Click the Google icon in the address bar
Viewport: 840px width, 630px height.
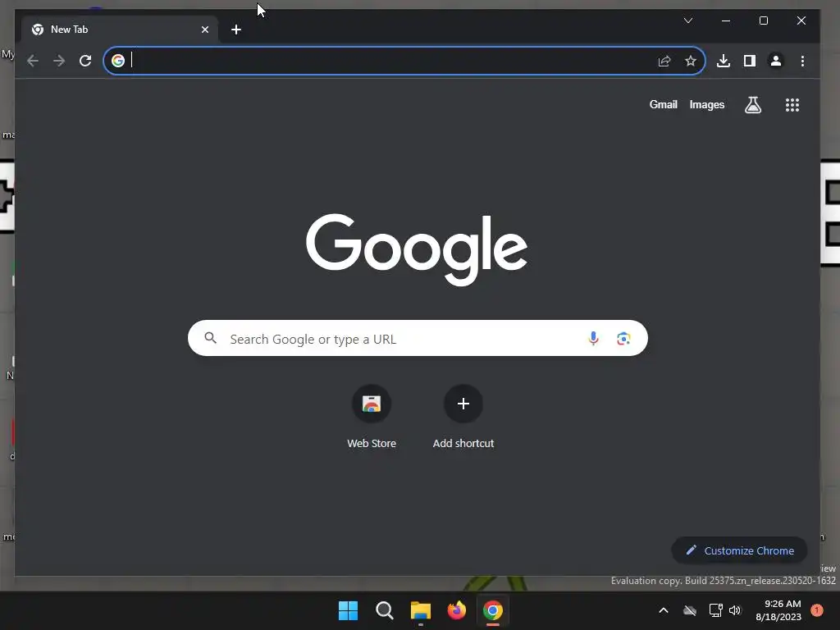(118, 61)
